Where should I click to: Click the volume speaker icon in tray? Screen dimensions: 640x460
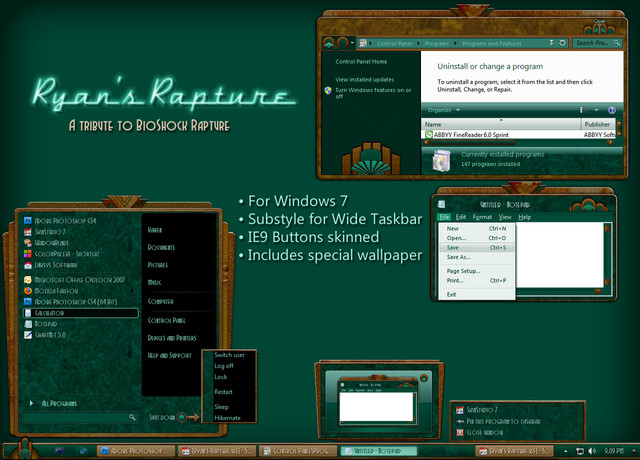point(591,451)
